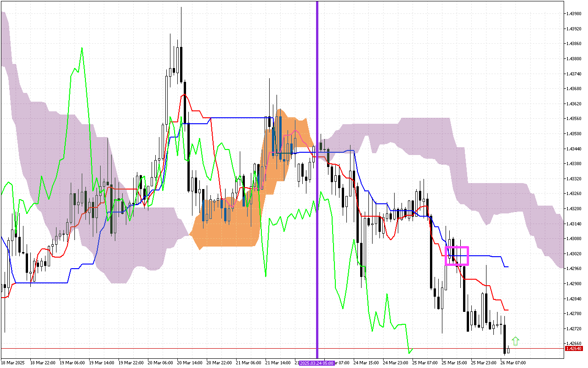Select the 24 Mar 23:00 time label
588x368 pixels.
[x=395, y=363]
